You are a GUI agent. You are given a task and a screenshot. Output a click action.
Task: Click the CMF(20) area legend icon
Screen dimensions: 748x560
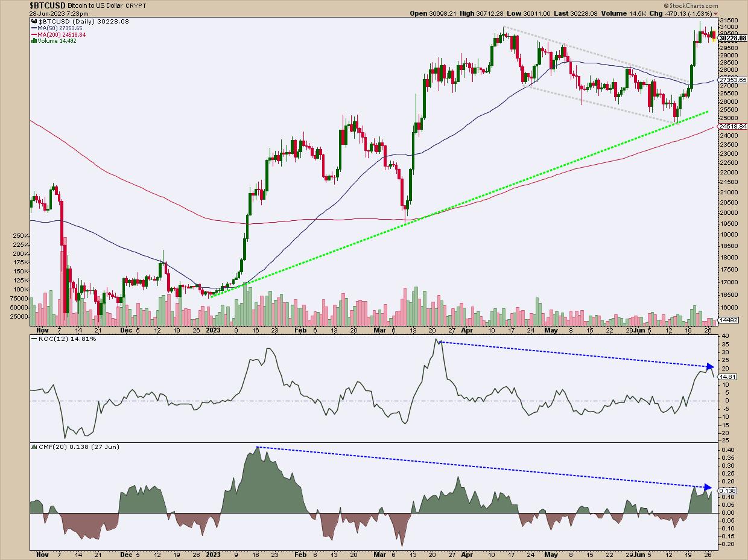pos(33,447)
